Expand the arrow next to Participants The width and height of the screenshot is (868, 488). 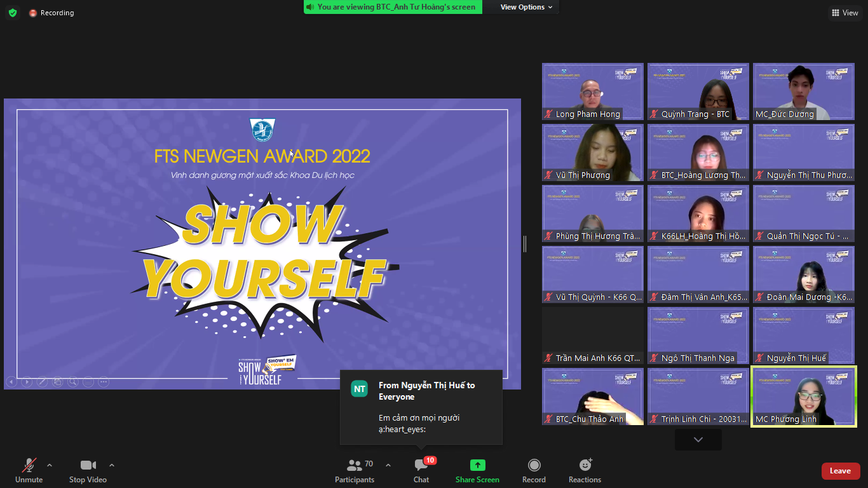click(388, 465)
